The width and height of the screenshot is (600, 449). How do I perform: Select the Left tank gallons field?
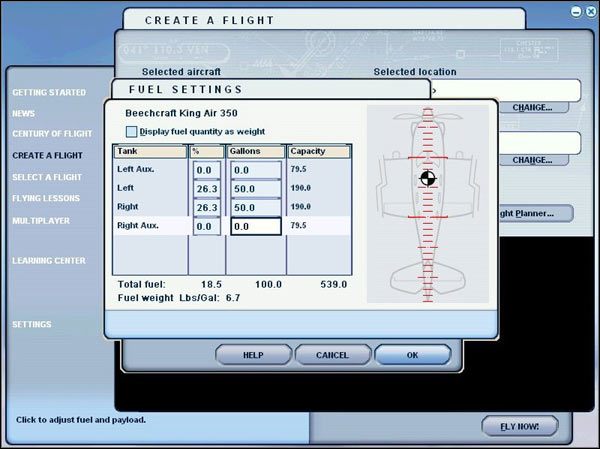coord(256,189)
